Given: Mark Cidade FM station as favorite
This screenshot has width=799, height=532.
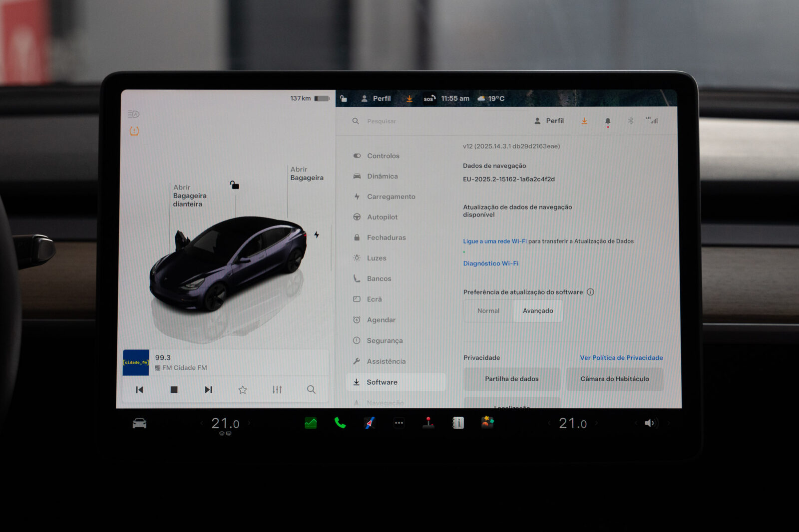Looking at the screenshot, I should point(243,390).
